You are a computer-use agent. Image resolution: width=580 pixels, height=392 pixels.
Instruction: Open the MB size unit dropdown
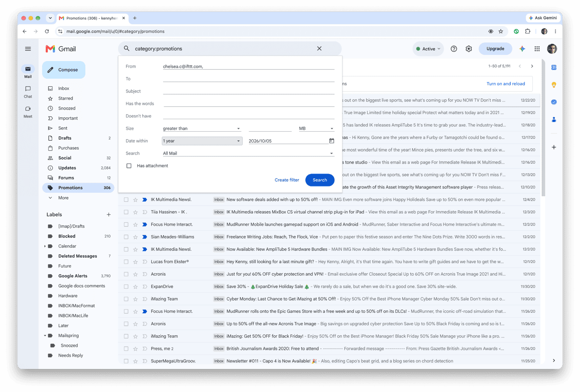pyautogui.click(x=316, y=128)
